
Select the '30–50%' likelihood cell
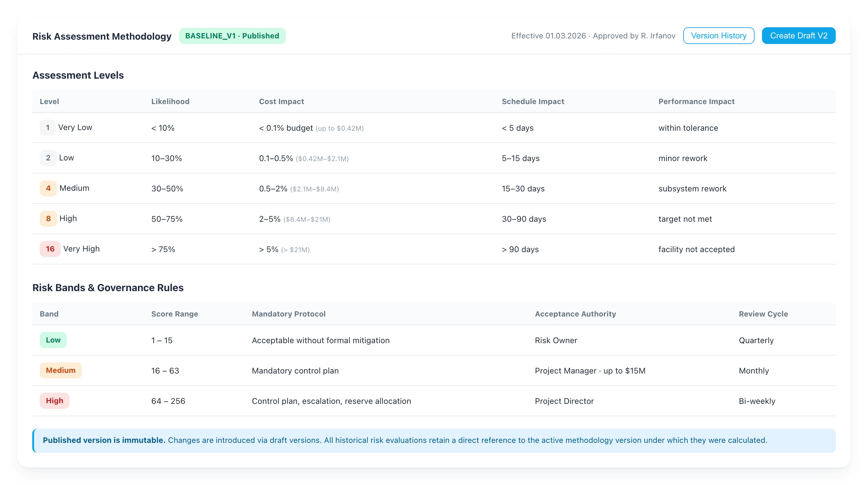tap(167, 189)
